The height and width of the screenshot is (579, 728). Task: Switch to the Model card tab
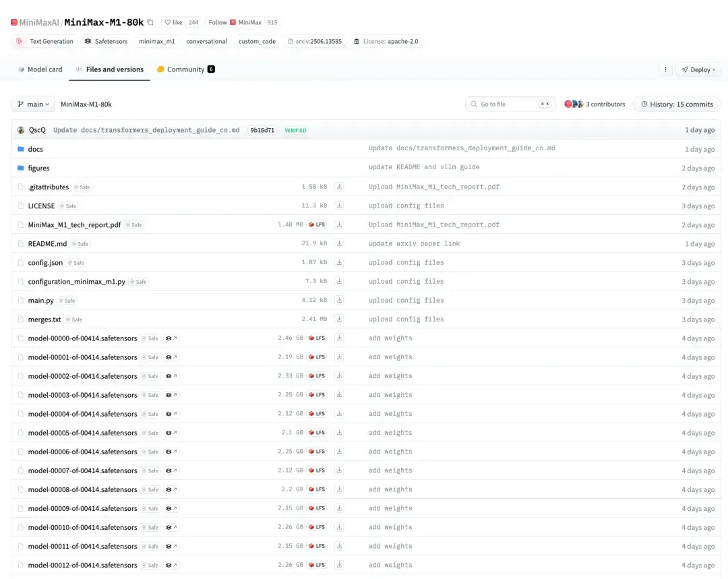pos(40,69)
